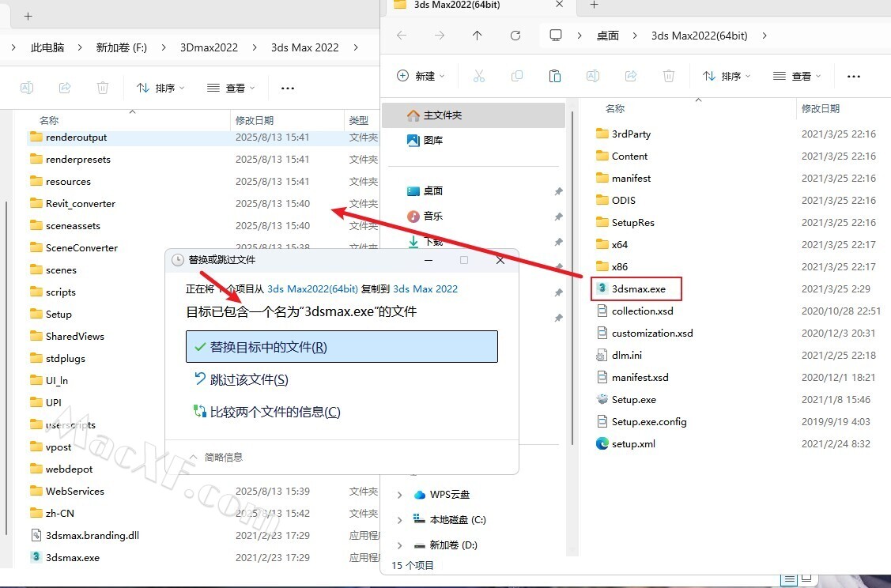Click the left window vertical scrollbar
Screen dimensions: 891x588
[x=6, y=369]
